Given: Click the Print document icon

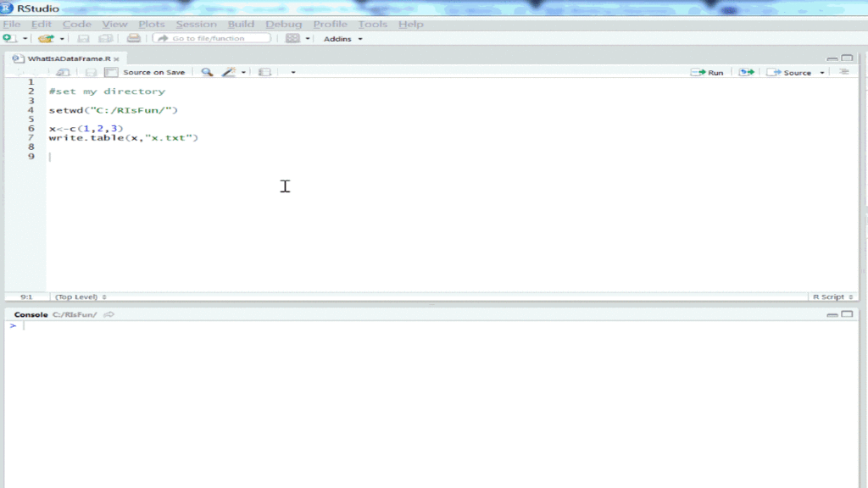Looking at the screenshot, I should [133, 38].
